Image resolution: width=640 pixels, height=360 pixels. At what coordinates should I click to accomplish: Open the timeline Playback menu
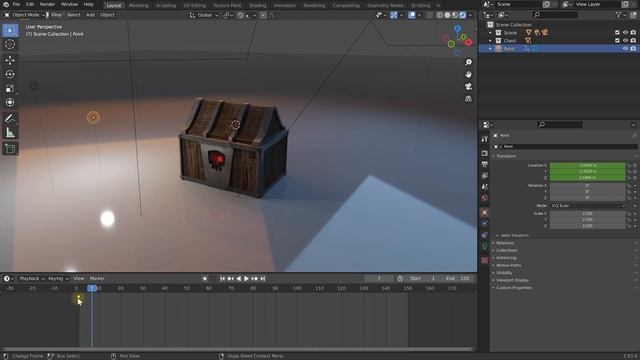(31, 278)
